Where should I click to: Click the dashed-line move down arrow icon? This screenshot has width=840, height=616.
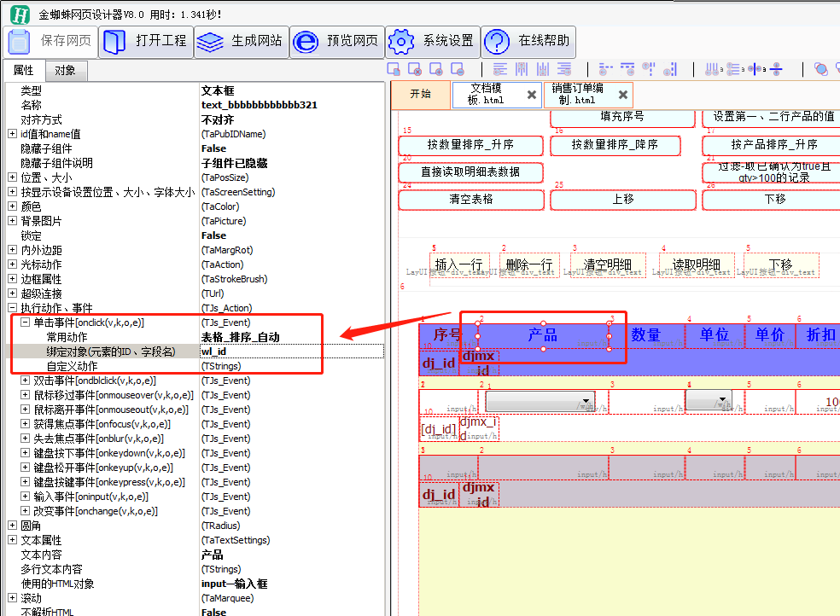pos(670,68)
